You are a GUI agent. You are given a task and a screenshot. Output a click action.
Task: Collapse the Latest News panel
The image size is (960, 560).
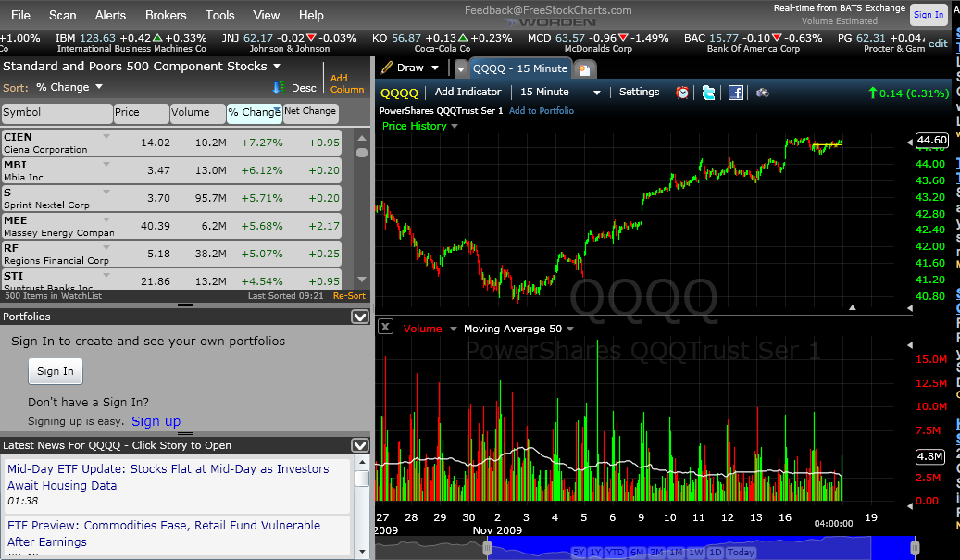click(x=360, y=445)
